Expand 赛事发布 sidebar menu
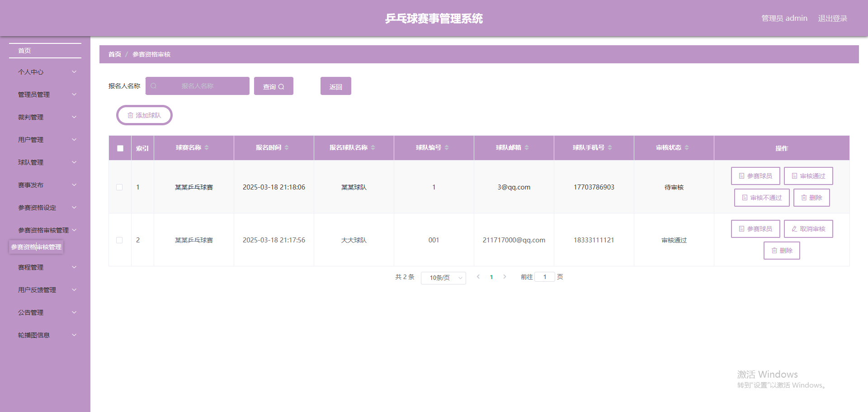The height and width of the screenshot is (412, 868). click(x=45, y=185)
